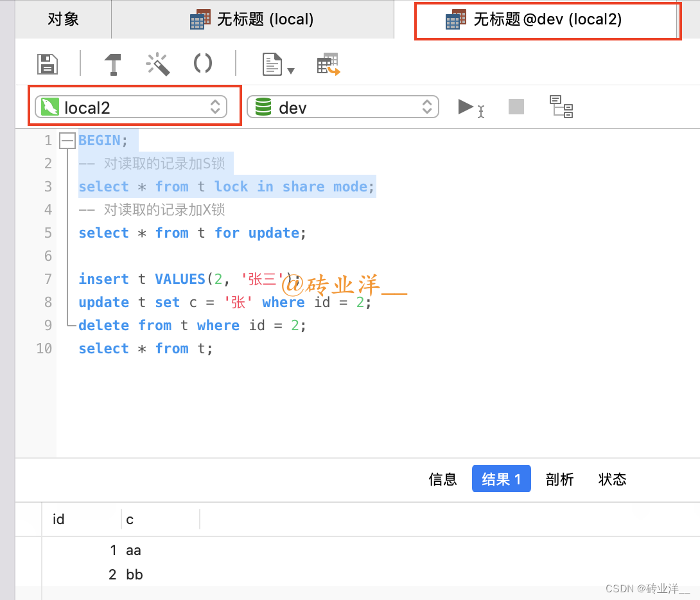
Task: Beautify SQL with the magic wand
Action: click(x=158, y=64)
